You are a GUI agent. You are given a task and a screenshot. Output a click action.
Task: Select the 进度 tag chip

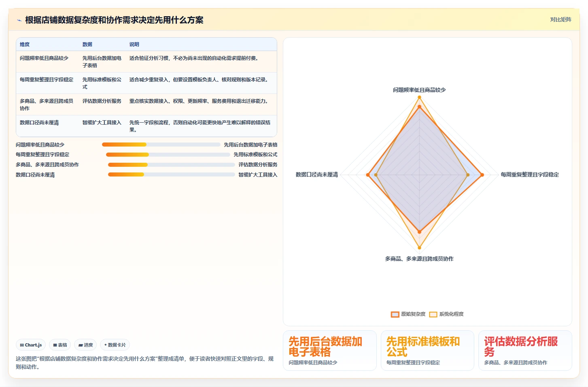[x=85, y=345]
